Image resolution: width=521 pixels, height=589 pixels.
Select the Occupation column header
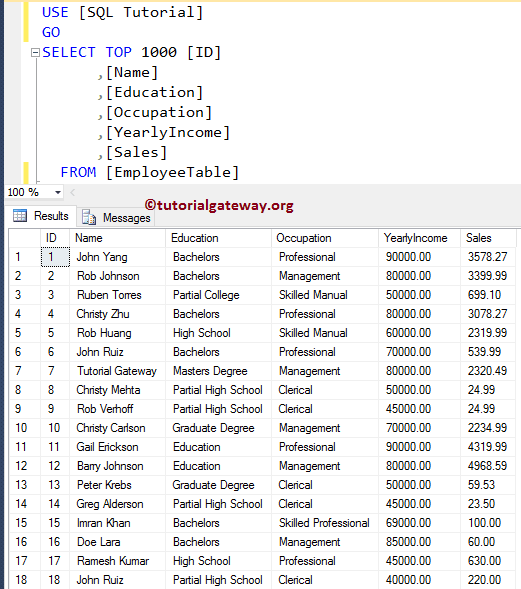(325, 238)
